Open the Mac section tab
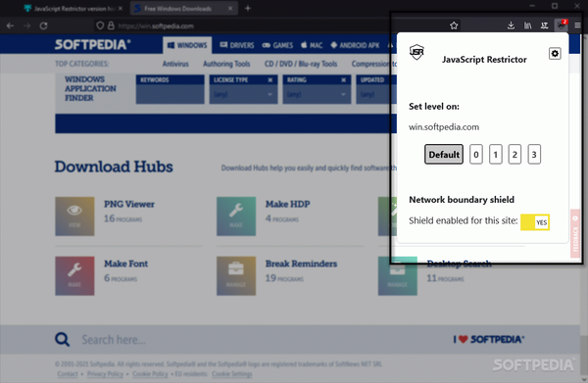588x383 pixels. (x=312, y=45)
